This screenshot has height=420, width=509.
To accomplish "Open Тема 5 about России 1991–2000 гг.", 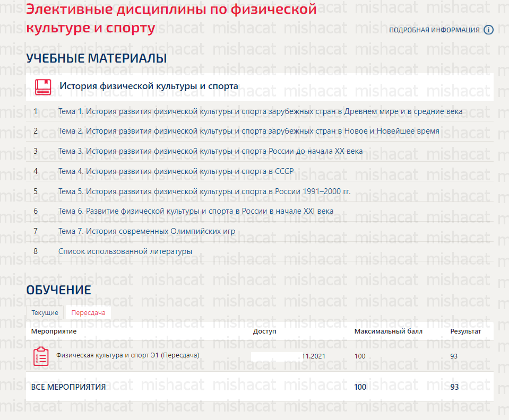I will point(204,191).
